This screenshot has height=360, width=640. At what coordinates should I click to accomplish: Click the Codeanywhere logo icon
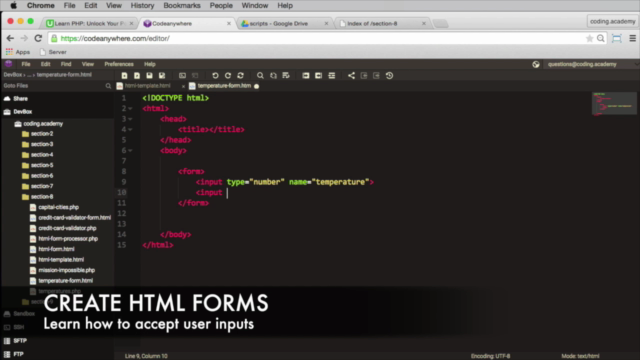pyautogui.click(x=8, y=64)
